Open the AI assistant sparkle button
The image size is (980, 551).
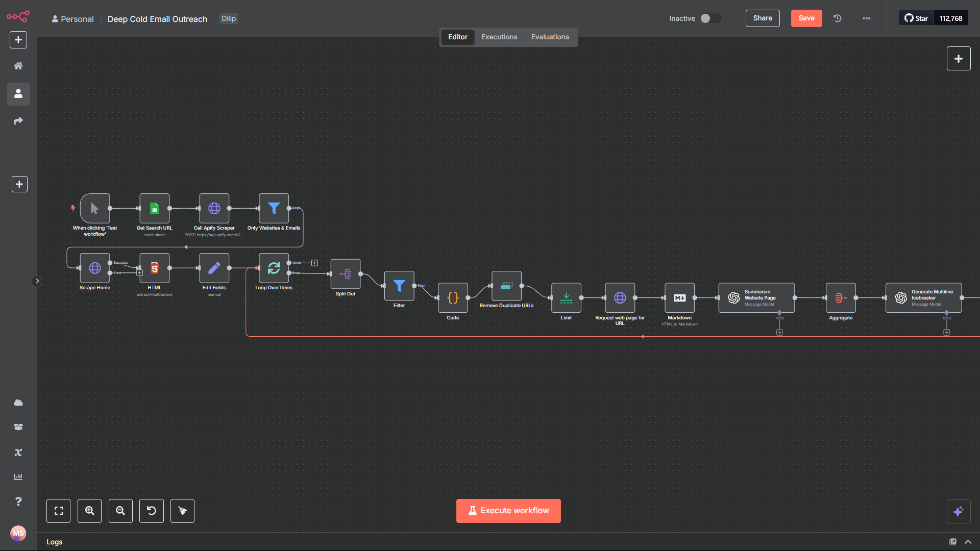coord(958,511)
